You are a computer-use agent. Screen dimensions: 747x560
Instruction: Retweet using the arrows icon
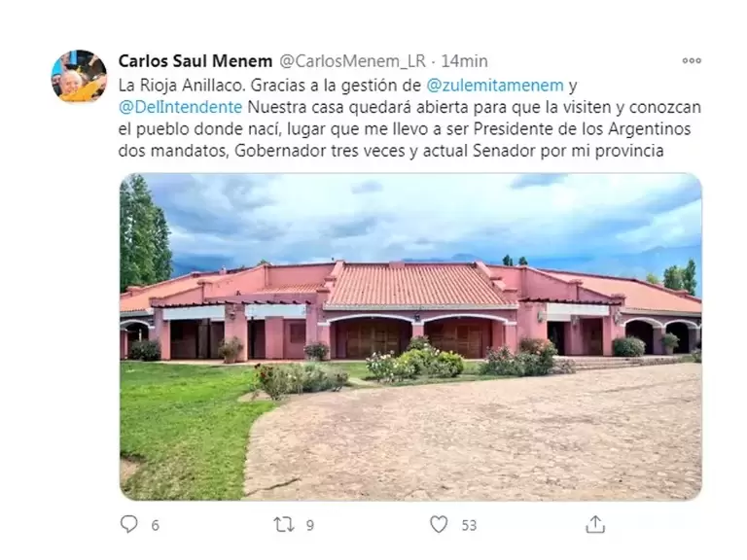coord(284,525)
